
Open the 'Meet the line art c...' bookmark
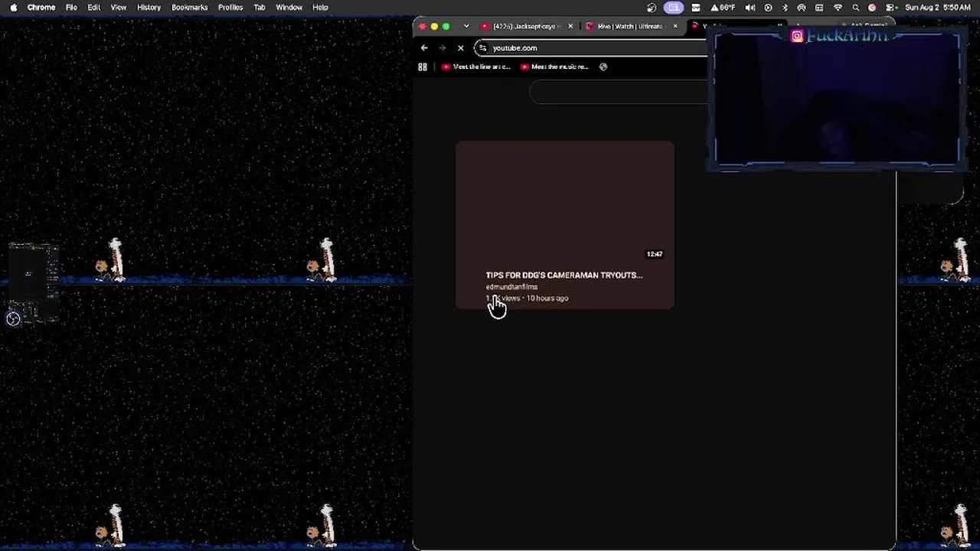pos(476,67)
